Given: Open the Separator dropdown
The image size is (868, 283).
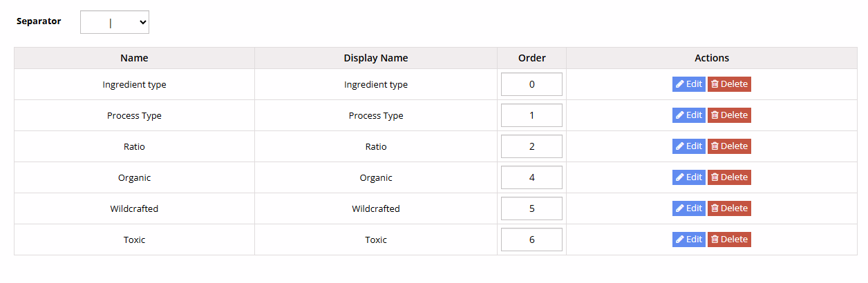Looking at the screenshot, I should (x=115, y=22).
